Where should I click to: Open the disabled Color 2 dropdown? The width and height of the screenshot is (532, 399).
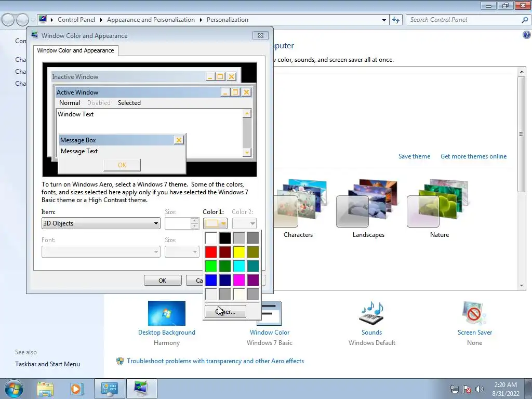(244, 223)
